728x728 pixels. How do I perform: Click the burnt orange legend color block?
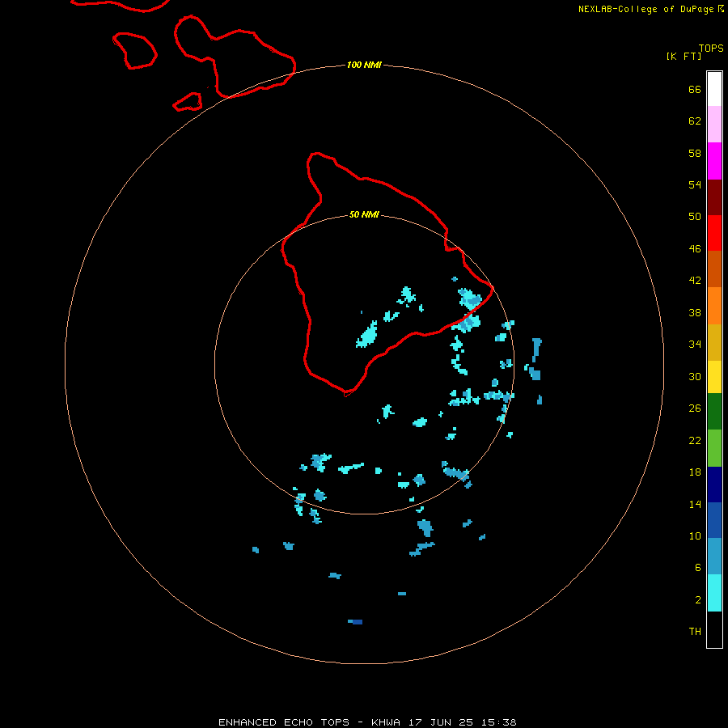coord(714,269)
